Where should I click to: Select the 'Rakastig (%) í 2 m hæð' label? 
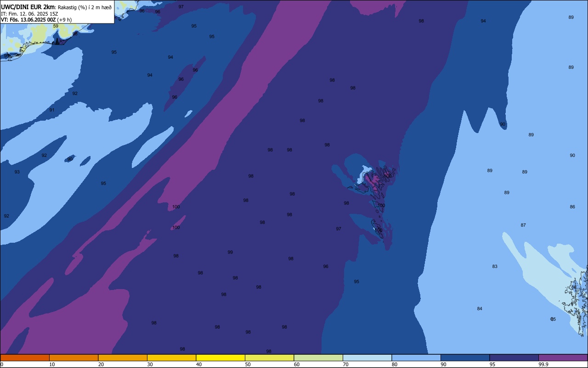point(85,7)
